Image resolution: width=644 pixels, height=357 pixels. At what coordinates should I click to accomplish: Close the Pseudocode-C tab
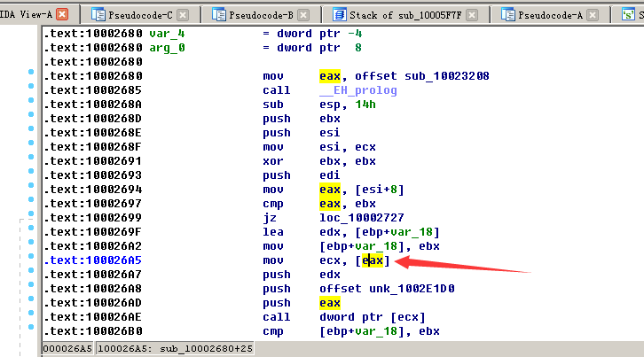pyautogui.click(x=183, y=15)
